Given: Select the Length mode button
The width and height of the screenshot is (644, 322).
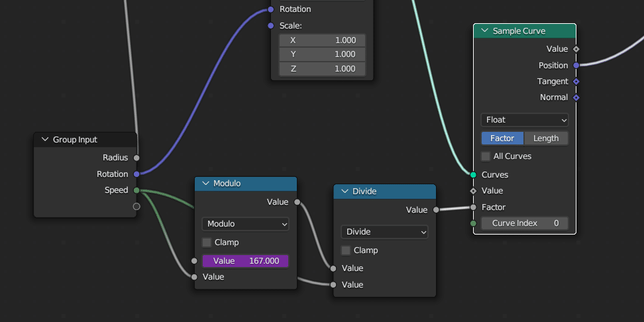Looking at the screenshot, I should (546, 138).
